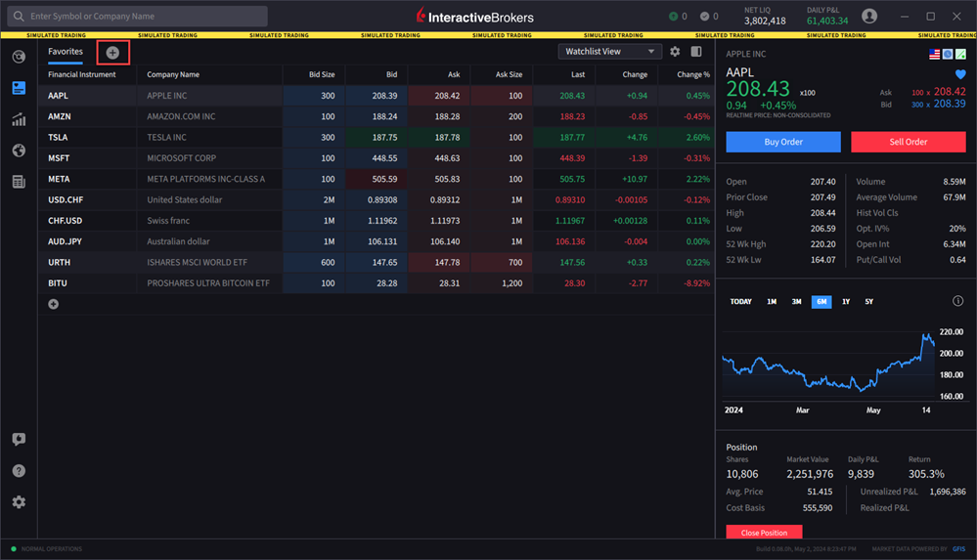Image resolution: width=977 pixels, height=560 pixels.
Task: Select the Watchlist sidebar icon
Action: (x=19, y=88)
